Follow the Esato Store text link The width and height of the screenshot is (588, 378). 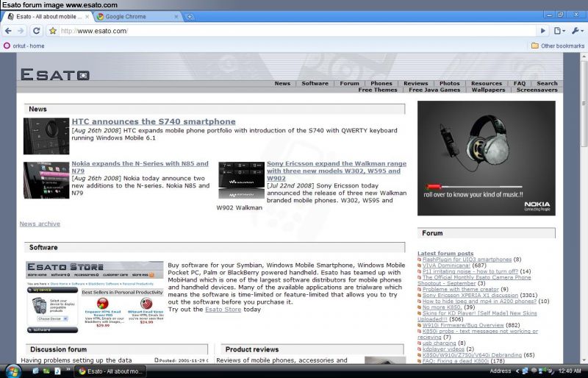[223, 310]
